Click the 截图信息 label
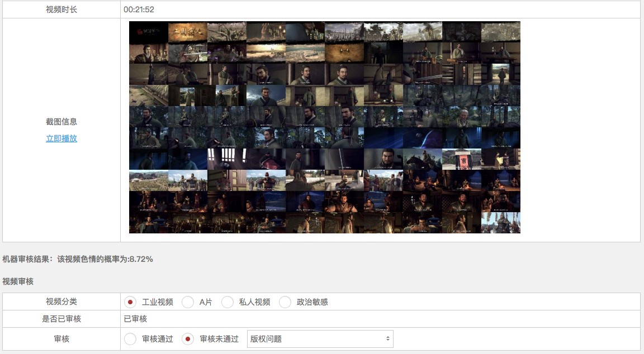The width and height of the screenshot is (644, 354). [61, 121]
